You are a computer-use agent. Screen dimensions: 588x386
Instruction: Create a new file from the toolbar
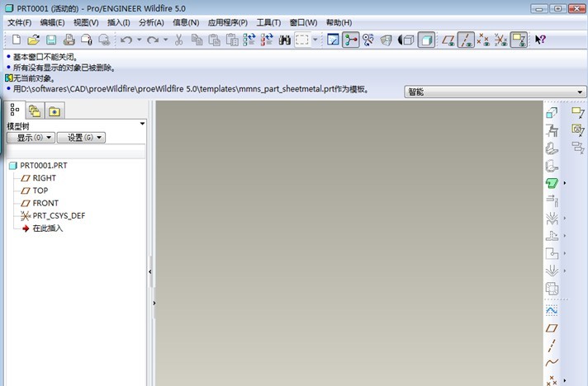click(17, 40)
